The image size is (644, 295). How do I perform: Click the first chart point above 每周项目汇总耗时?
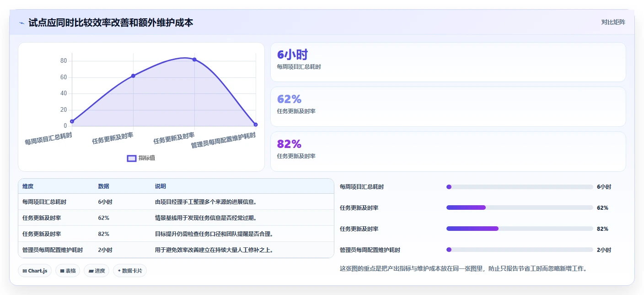click(x=72, y=121)
